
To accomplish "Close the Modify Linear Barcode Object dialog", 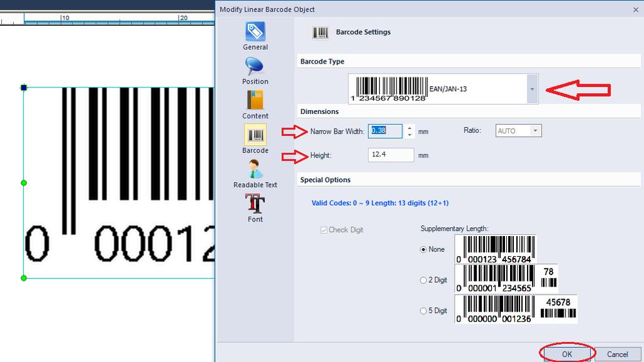I will click(x=635, y=9).
